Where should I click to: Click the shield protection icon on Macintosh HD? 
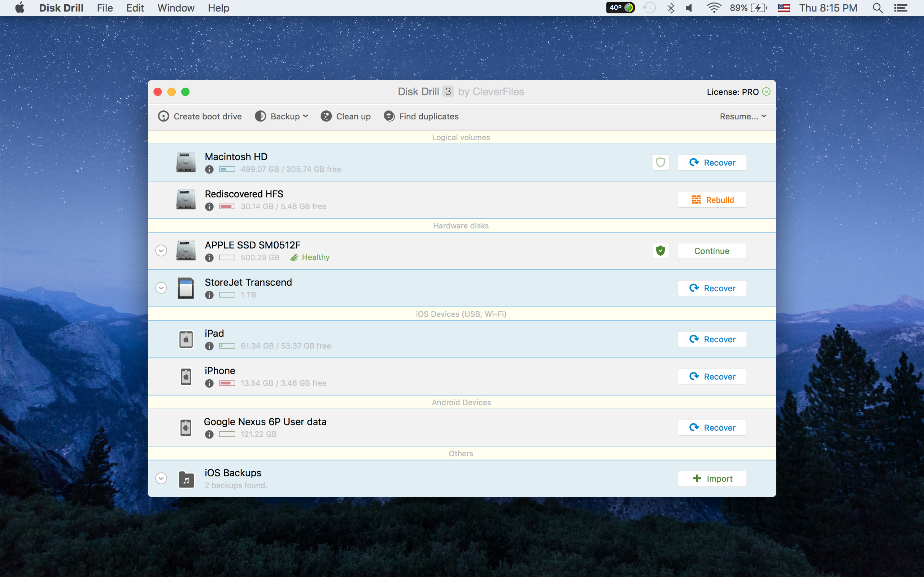pos(661,162)
